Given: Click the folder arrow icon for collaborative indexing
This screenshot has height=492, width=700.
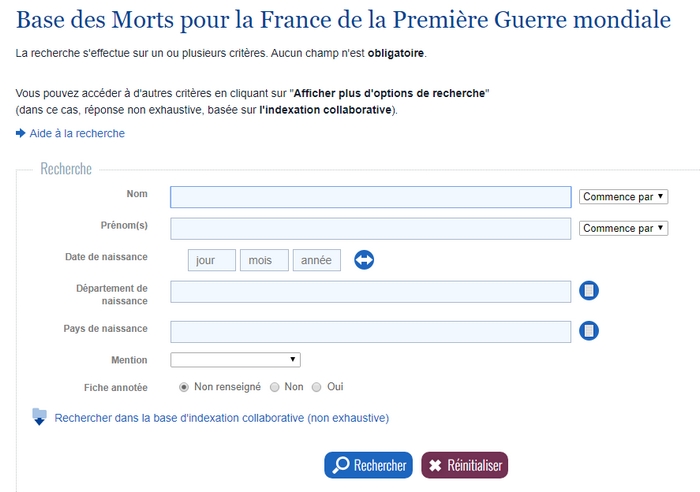Looking at the screenshot, I should (x=39, y=417).
